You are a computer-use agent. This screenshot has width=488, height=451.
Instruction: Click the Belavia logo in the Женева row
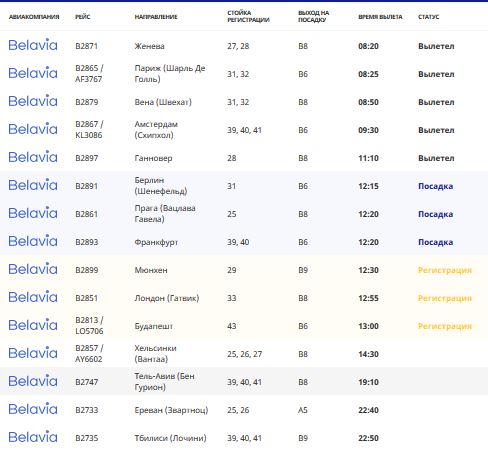33,45
